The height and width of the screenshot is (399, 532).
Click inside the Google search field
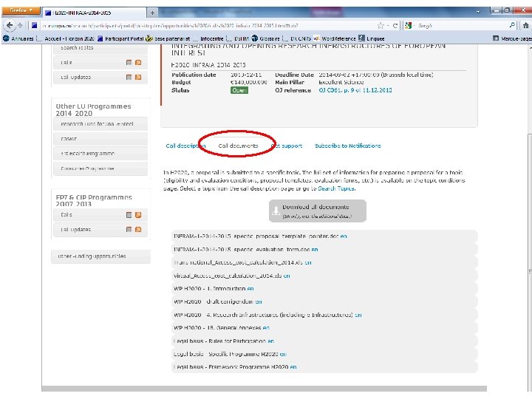point(461,26)
